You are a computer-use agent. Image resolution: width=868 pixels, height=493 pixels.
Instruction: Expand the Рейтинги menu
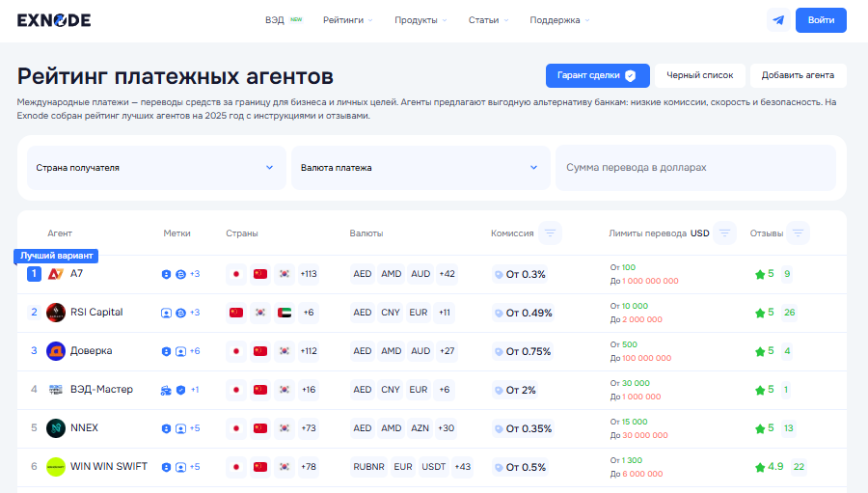347,20
